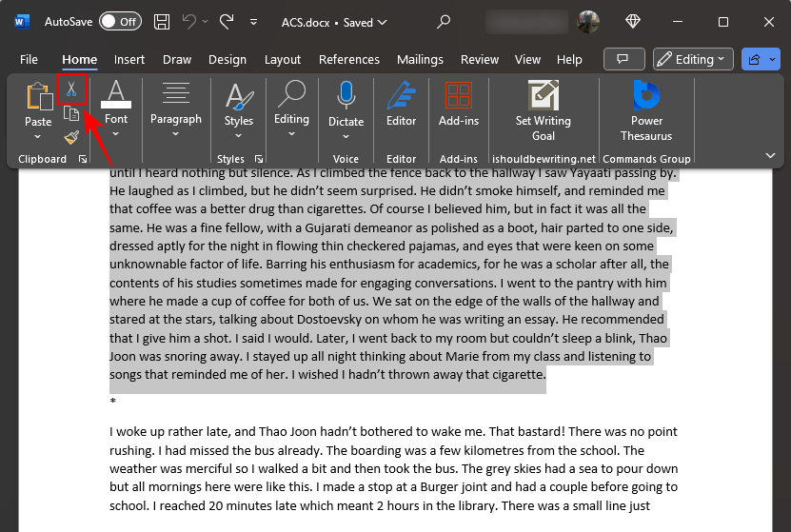791x532 pixels.
Task: Click the Comments button
Action: tap(624, 59)
